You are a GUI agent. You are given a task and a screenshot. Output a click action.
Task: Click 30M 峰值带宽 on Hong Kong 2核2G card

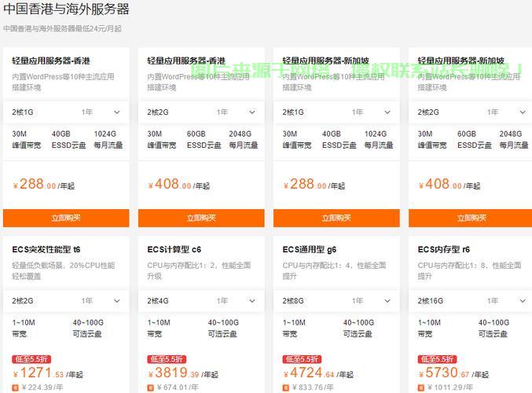[x=162, y=139]
